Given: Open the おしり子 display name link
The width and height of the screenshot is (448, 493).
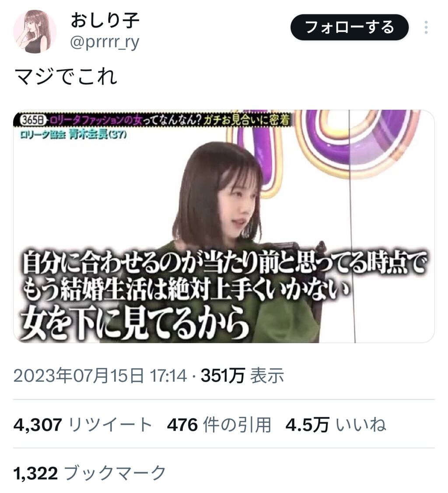Looking at the screenshot, I should click(105, 20).
